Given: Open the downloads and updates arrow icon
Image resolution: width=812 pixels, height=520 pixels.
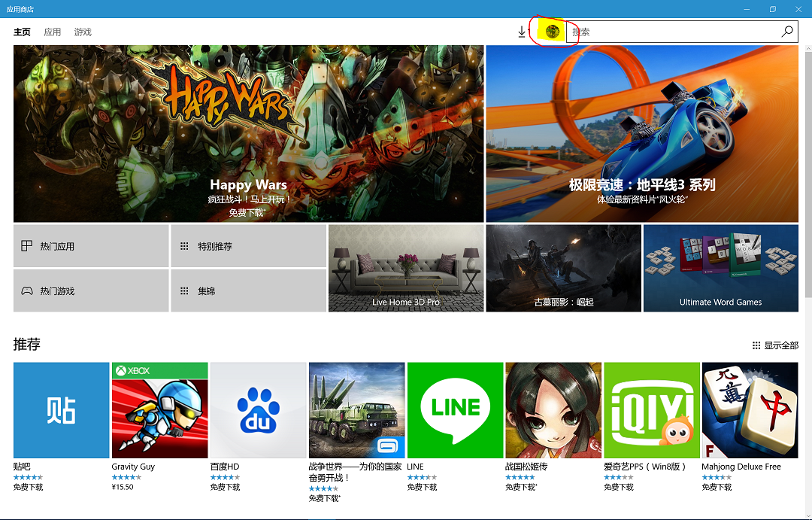Looking at the screenshot, I should pos(523,32).
